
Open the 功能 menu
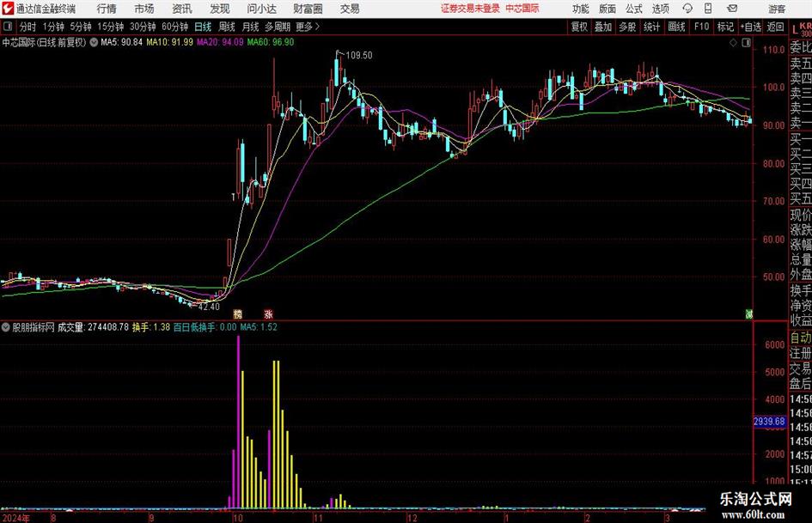pos(581,9)
